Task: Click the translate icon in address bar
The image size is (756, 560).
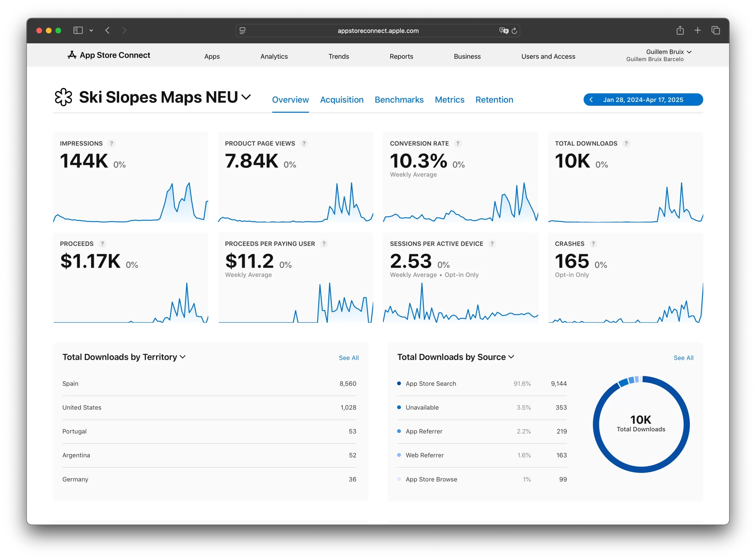Action: click(504, 30)
